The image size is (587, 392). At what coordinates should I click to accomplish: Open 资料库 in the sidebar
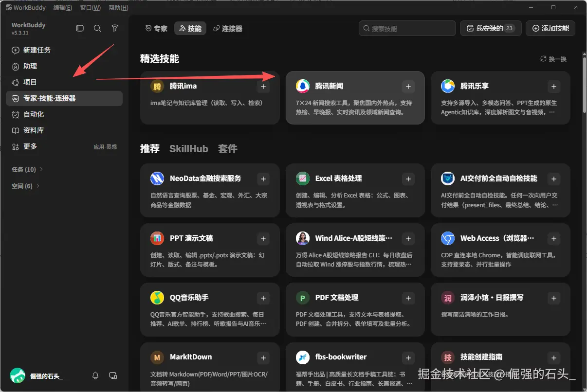coord(64,130)
